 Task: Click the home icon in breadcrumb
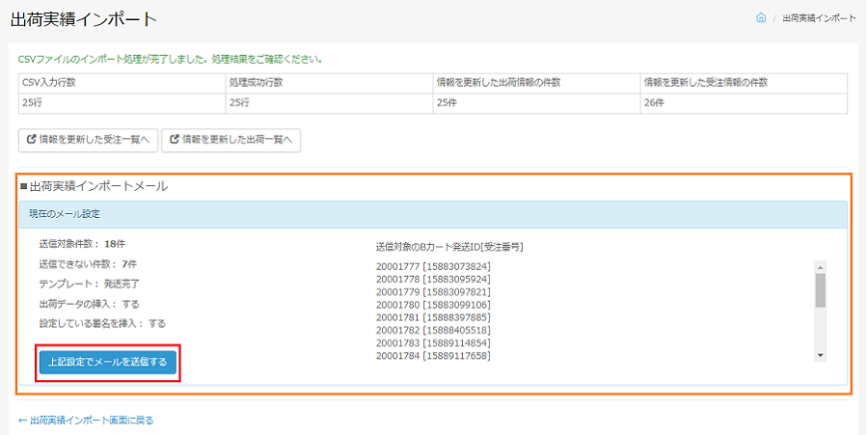[761, 17]
